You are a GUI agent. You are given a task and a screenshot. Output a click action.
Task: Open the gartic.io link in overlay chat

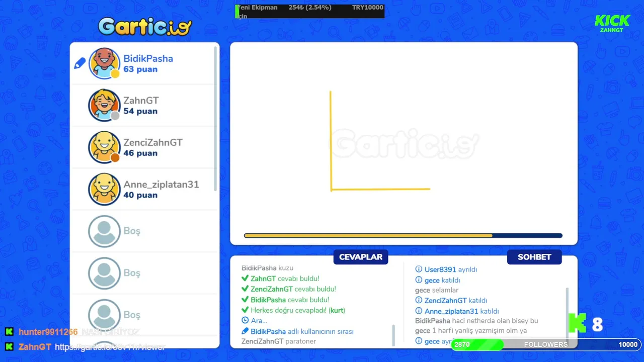(110, 347)
